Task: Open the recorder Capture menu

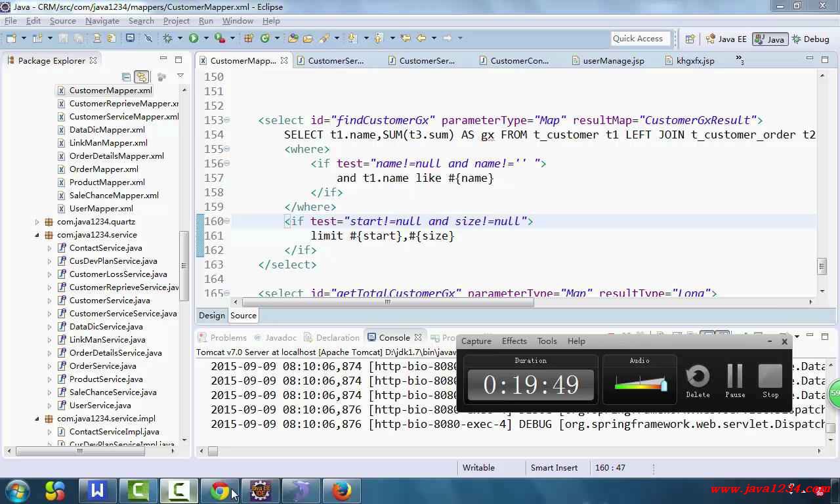Action: click(x=476, y=341)
